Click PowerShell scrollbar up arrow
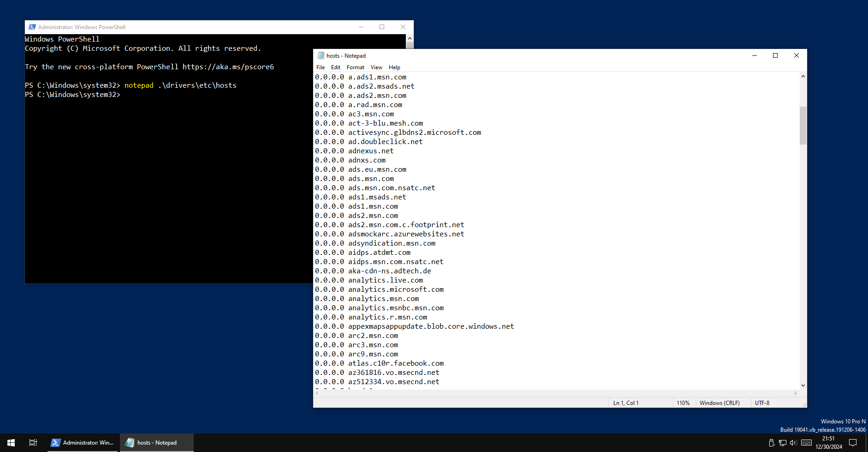Image resolution: width=868 pixels, height=452 pixels. 410,38
